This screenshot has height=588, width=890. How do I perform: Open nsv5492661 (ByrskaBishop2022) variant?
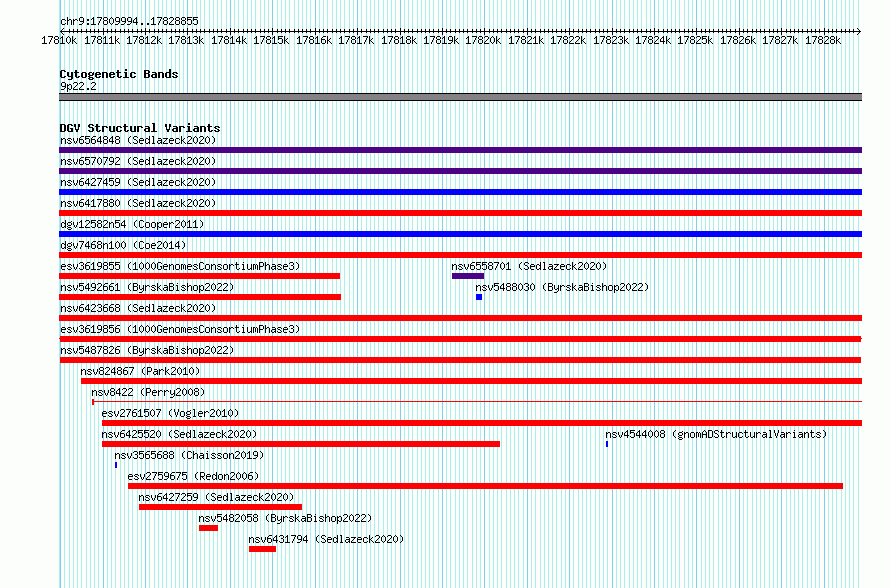click(147, 287)
